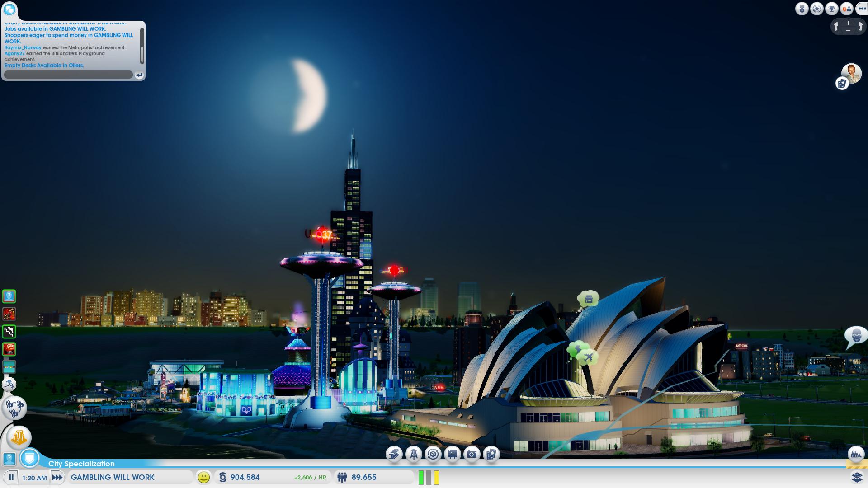Open the red robot disaster icon
Viewport: 868px width, 488px height.
(9, 349)
